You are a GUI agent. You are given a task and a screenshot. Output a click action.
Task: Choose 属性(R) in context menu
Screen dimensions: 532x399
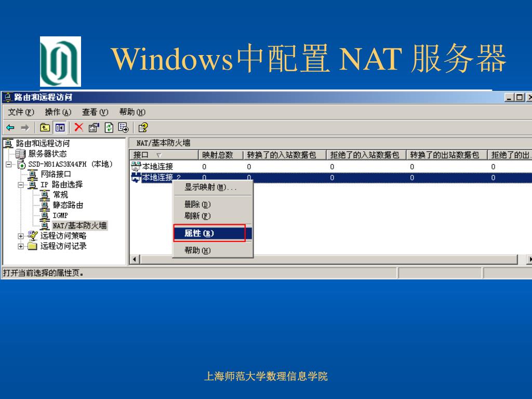pos(212,233)
